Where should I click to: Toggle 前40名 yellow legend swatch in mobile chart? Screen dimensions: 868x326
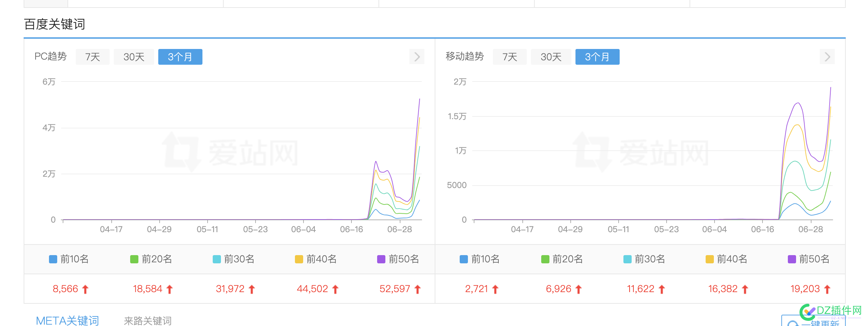pos(710,259)
